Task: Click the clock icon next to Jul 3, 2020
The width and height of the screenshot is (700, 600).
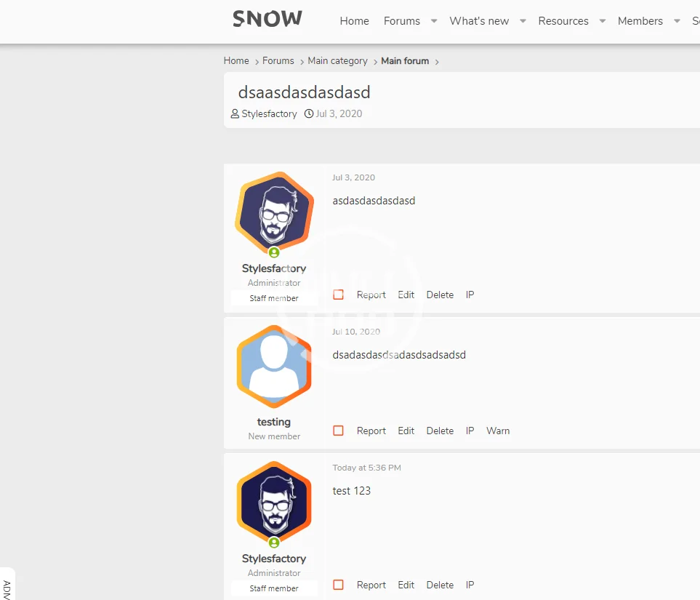Action: [308, 114]
